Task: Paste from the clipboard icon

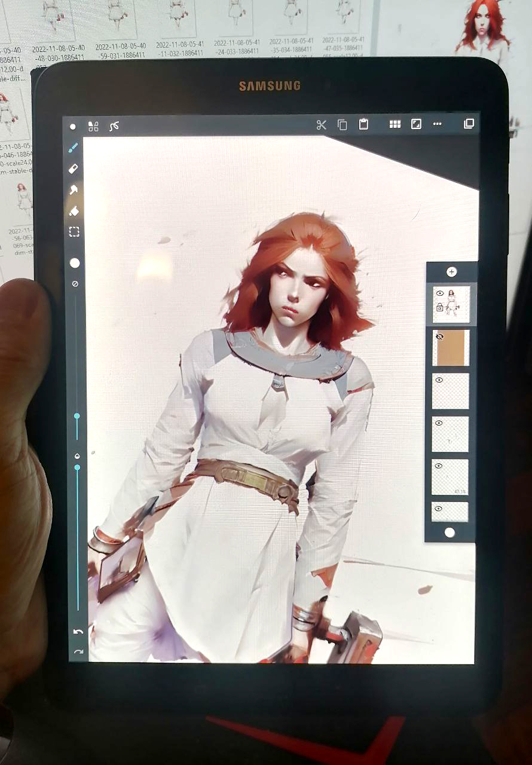Action: coord(363,124)
